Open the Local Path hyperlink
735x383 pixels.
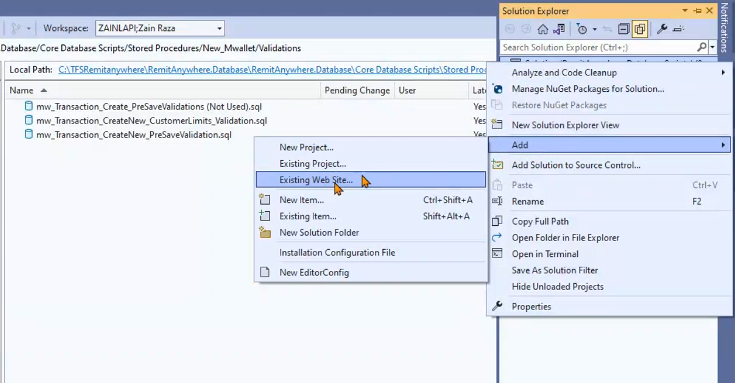pos(272,69)
